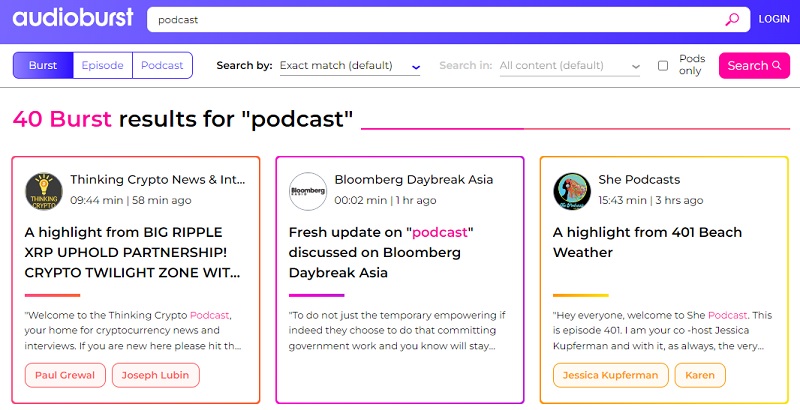Select the Paul Grewal tag

[65, 375]
